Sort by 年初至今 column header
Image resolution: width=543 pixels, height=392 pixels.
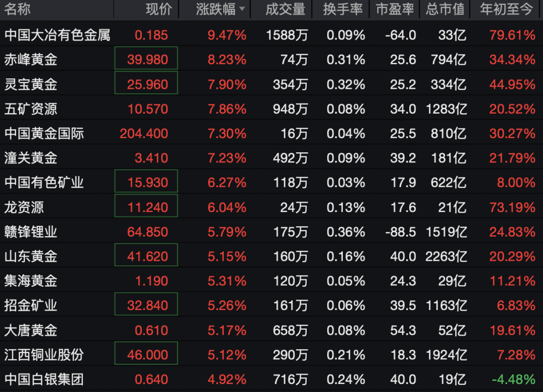click(506, 9)
